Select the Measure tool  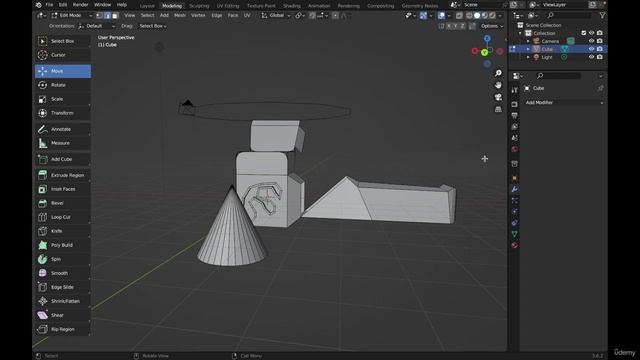pos(63,143)
